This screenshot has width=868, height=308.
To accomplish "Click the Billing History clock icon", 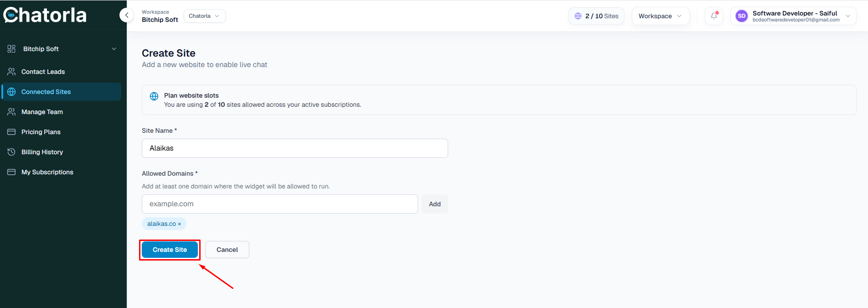I will (11, 152).
